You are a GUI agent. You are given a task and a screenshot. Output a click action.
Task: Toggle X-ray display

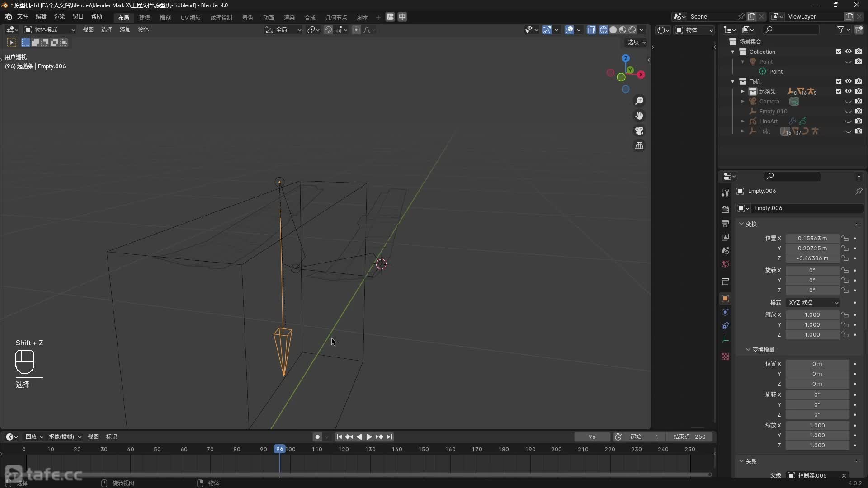click(x=591, y=30)
